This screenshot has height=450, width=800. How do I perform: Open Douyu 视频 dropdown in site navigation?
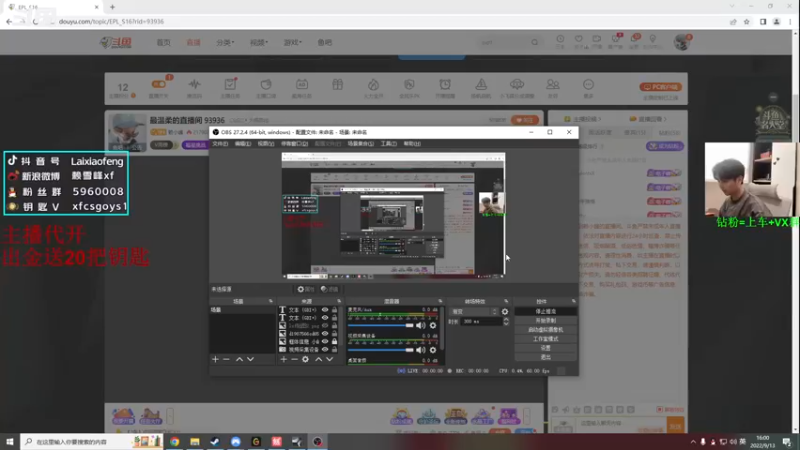click(x=259, y=42)
